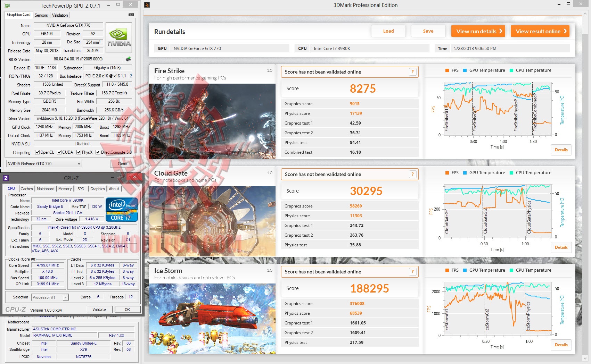Toggle the OpenCL checkbox
Image resolution: width=591 pixels, height=364 pixels.
click(38, 152)
